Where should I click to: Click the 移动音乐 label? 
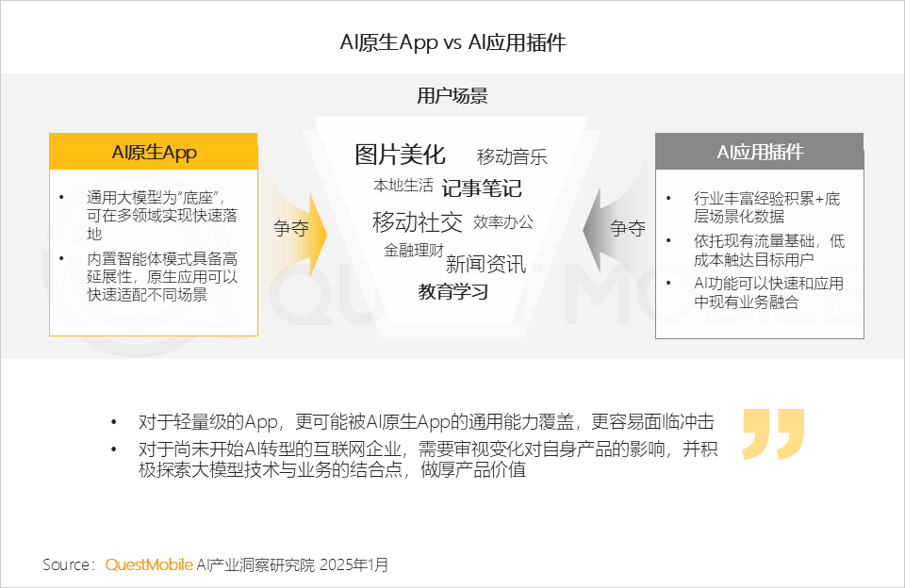[512, 157]
